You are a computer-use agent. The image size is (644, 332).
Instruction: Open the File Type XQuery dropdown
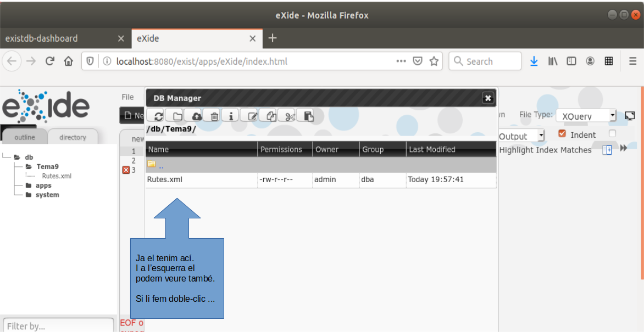586,116
